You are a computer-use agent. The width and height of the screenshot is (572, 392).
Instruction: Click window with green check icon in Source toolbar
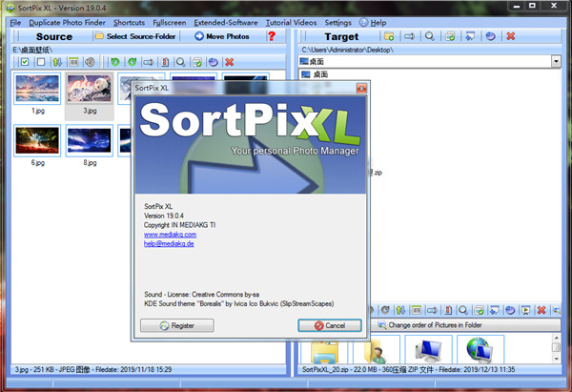(197, 62)
